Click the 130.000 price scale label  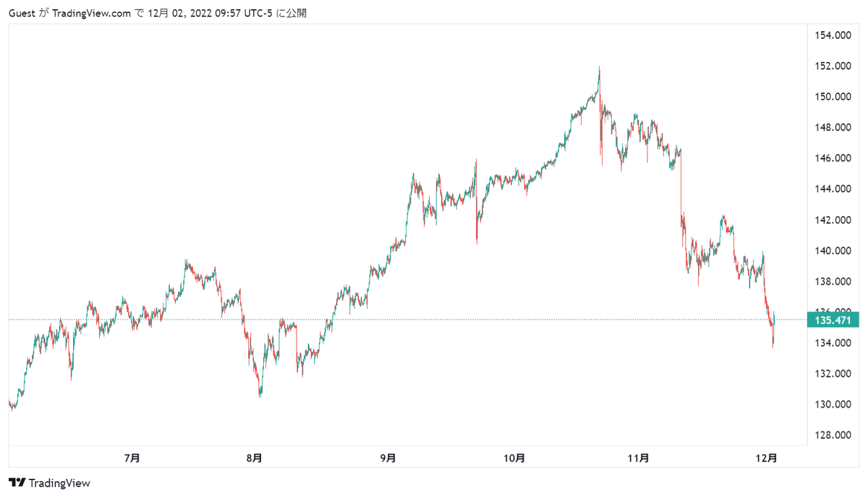(x=831, y=404)
